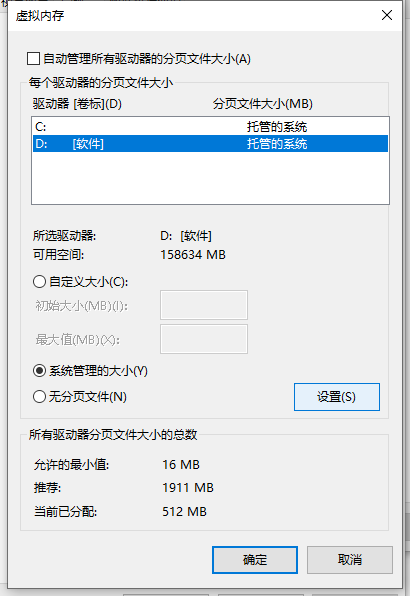
Task: Confirm changes with the 确定 button
Action: point(255,560)
